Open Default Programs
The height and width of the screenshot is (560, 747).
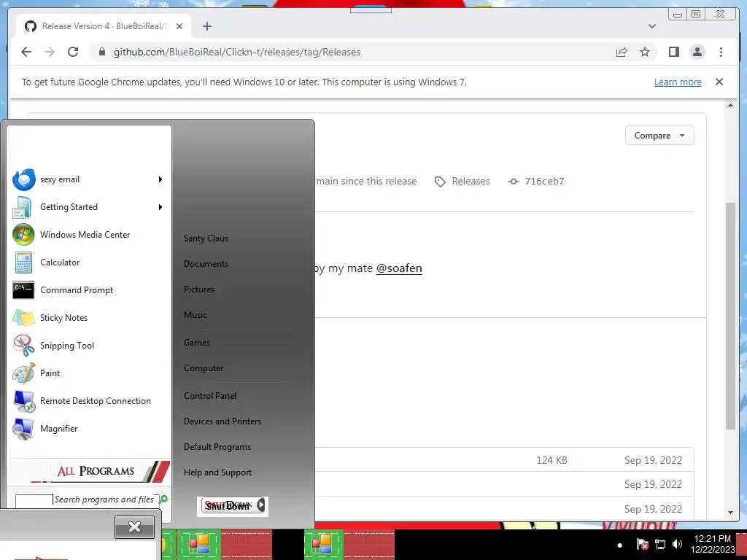point(217,447)
